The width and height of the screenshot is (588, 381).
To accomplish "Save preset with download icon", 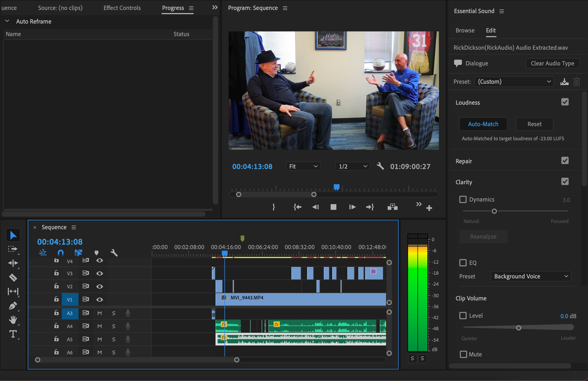I will pyautogui.click(x=564, y=82).
